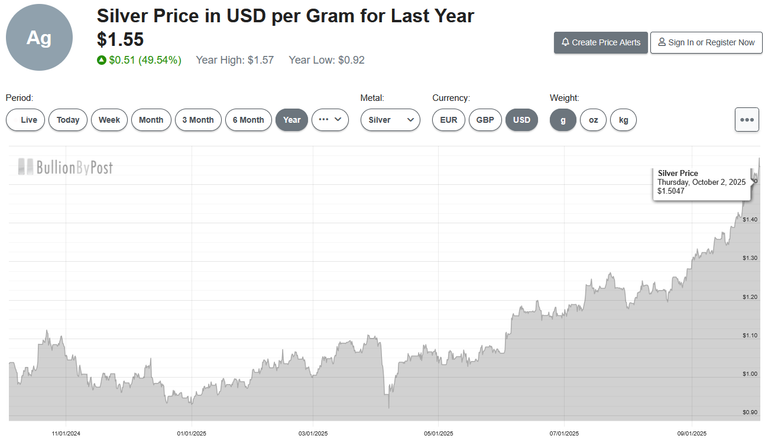
Task: Click the October 2, 2025 price tooltip
Action: (x=702, y=182)
